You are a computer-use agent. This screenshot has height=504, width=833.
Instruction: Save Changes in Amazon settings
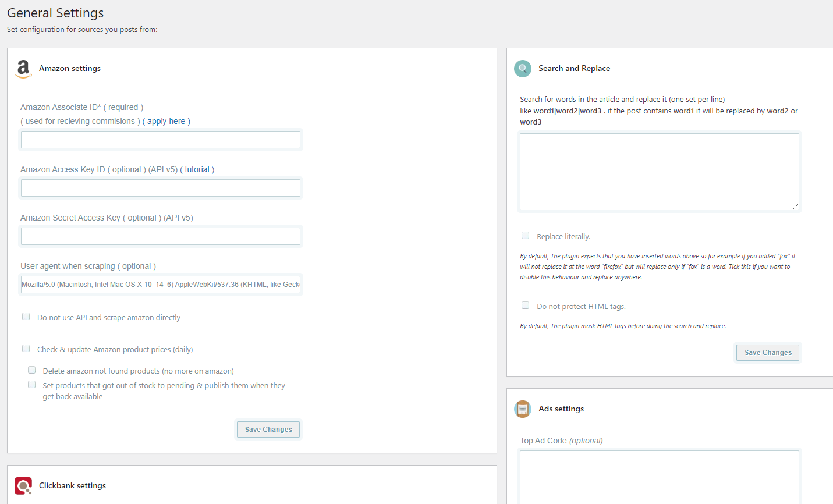pos(268,430)
